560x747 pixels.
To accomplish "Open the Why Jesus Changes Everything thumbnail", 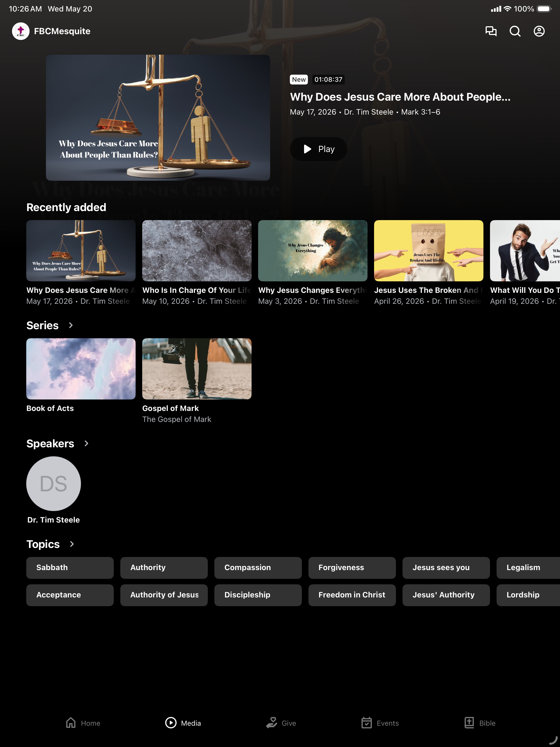I will click(x=313, y=250).
